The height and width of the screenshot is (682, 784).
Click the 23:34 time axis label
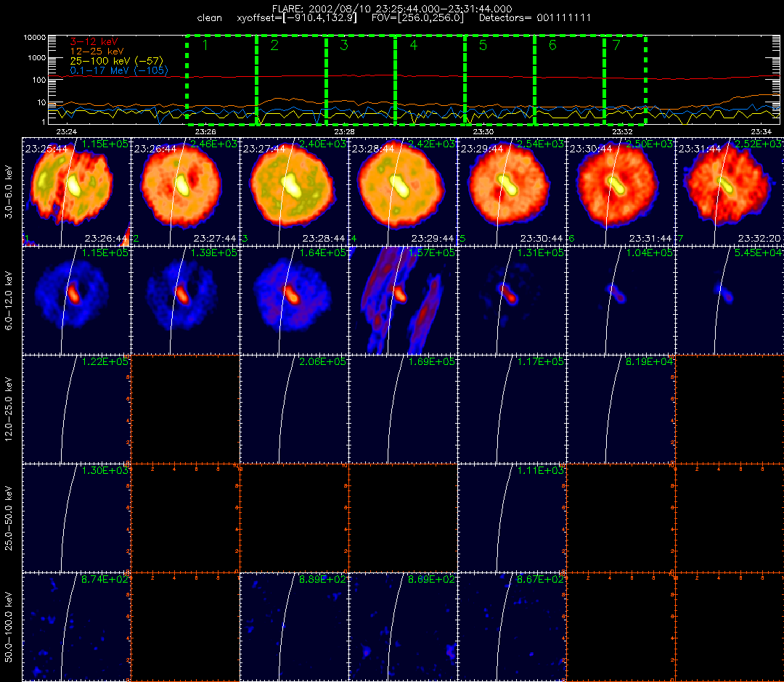(761, 131)
